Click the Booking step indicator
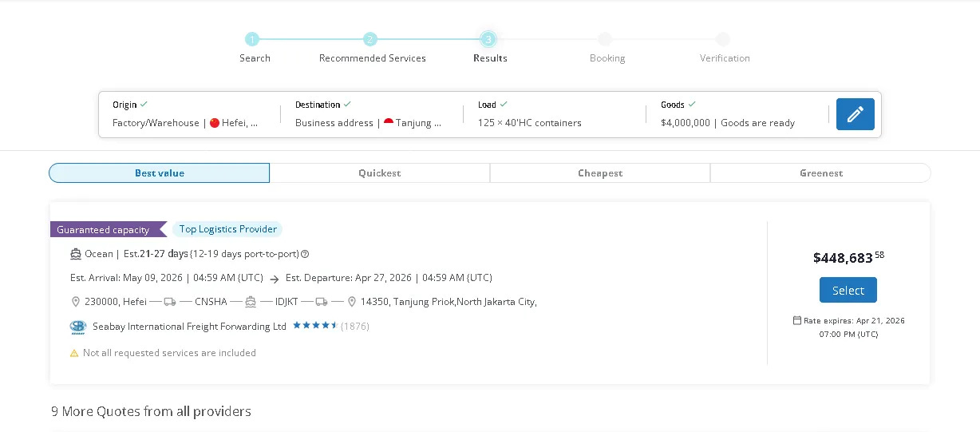Image resolution: width=980 pixels, height=432 pixels. [x=606, y=39]
